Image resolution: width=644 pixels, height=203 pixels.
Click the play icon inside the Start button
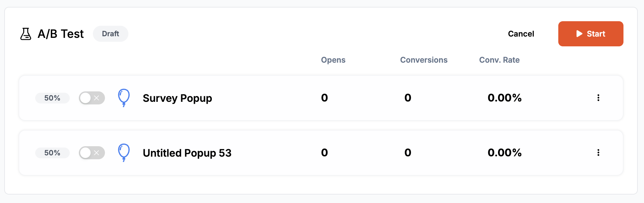pyautogui.click(x=578, y=34)
